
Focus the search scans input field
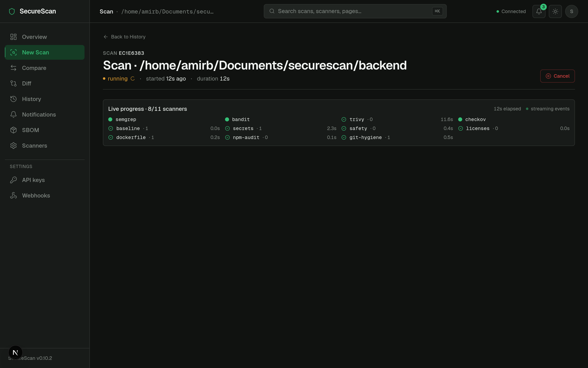[x=355, y=11]
